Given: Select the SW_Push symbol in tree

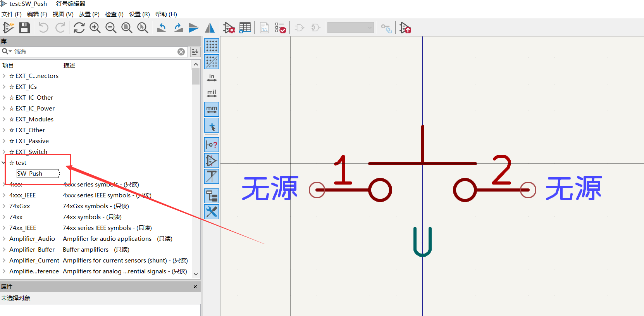Looking at the screenshot, I should point(30,174).
